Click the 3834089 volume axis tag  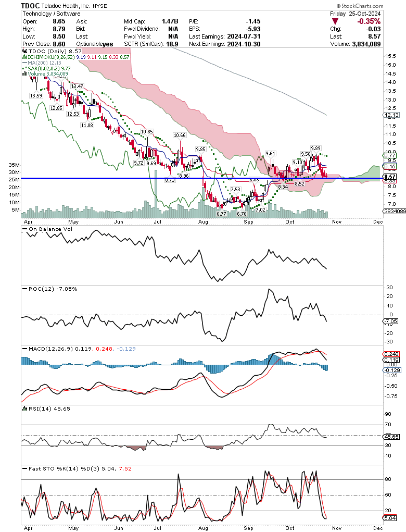point(395,211)
